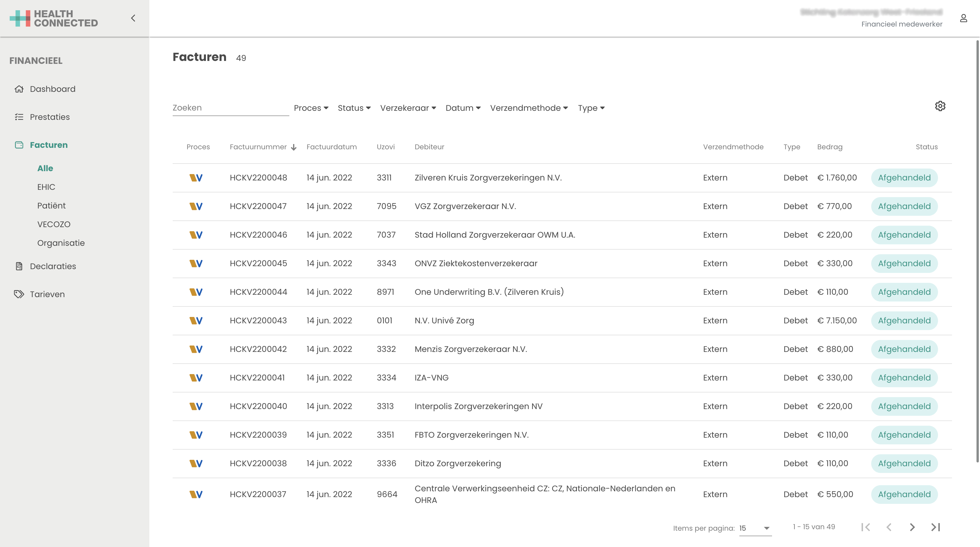Open table settings gear icon
This screenshot has width=980, height=547.
[940, 106]
